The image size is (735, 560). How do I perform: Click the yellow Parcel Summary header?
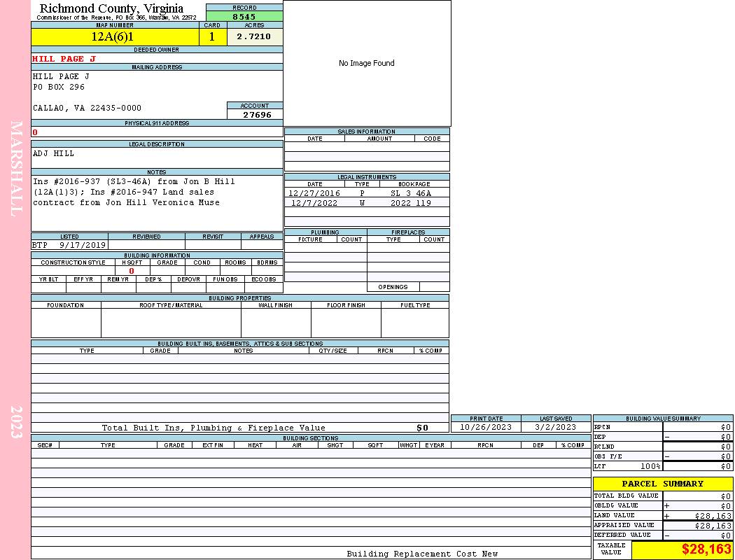[662, 484]
